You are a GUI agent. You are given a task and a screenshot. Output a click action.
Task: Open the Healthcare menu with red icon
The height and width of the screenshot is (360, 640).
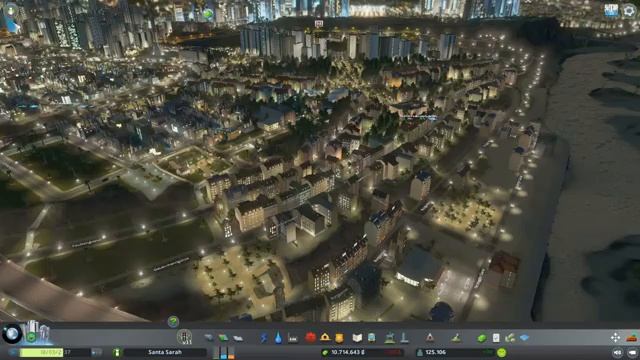(x=310, y=337)
